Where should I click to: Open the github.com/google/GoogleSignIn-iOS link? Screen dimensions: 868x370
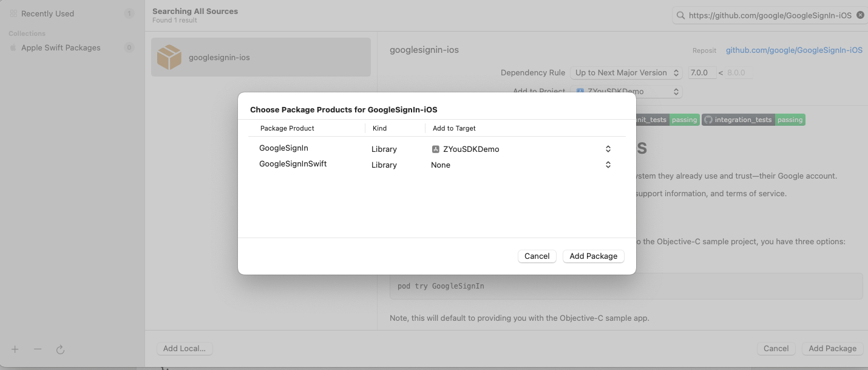click(794, 50)
